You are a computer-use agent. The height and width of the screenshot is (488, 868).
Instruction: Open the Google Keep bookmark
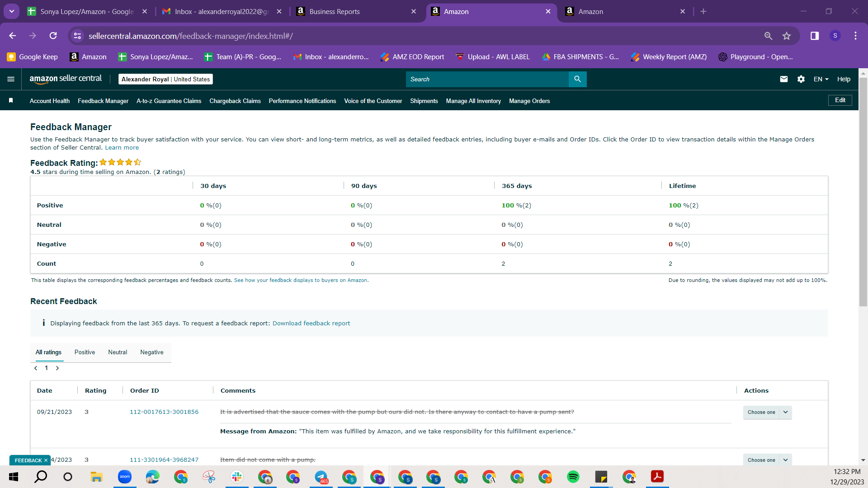pos(33,57)
